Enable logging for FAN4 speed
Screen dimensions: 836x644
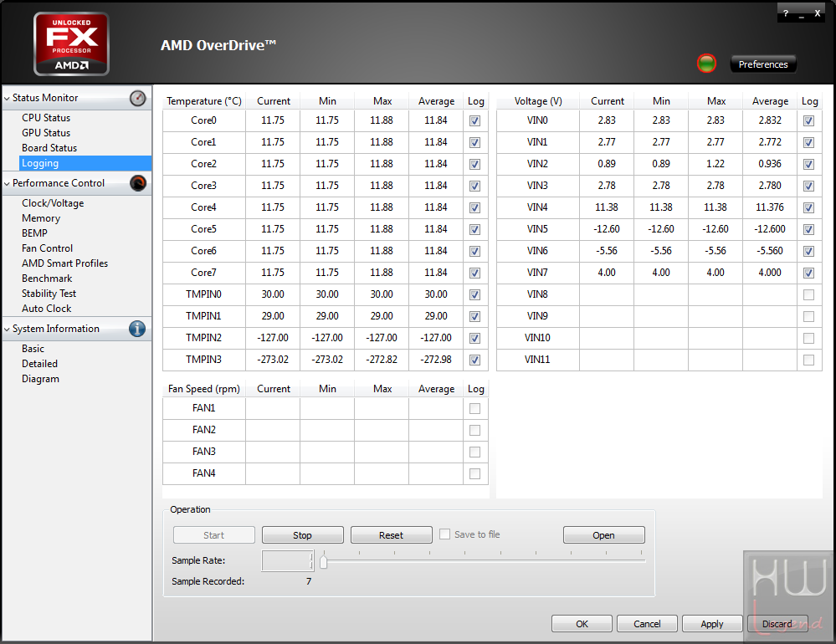click(x=474, y=473)
